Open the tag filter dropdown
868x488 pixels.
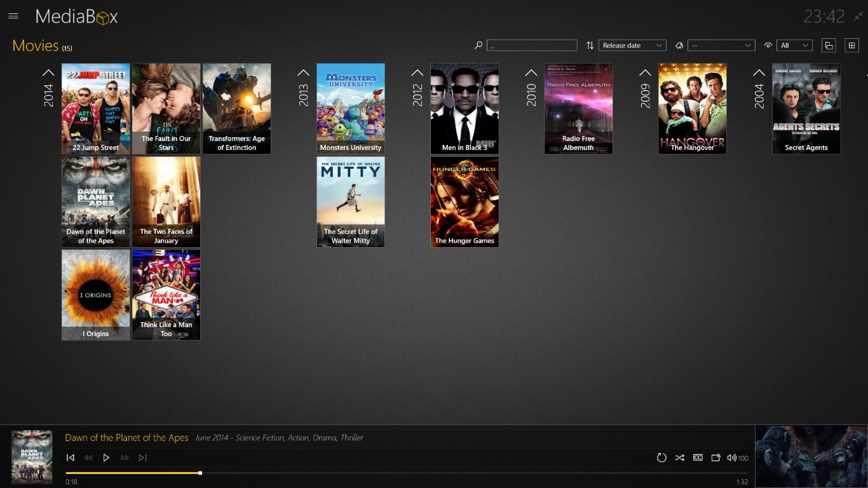click(x=721, y=45)
